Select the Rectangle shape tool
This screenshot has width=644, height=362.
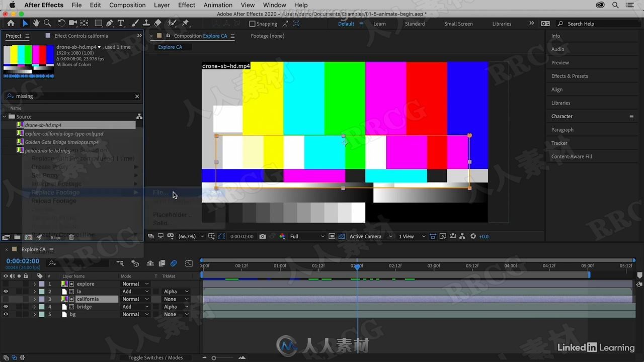(98, 23)
